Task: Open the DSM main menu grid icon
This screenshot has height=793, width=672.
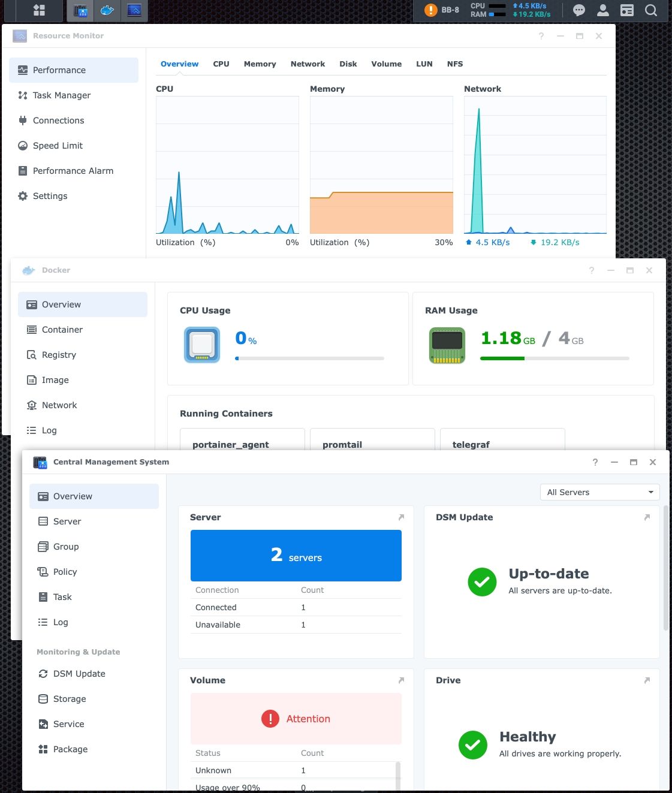Action: click(39, 10)
